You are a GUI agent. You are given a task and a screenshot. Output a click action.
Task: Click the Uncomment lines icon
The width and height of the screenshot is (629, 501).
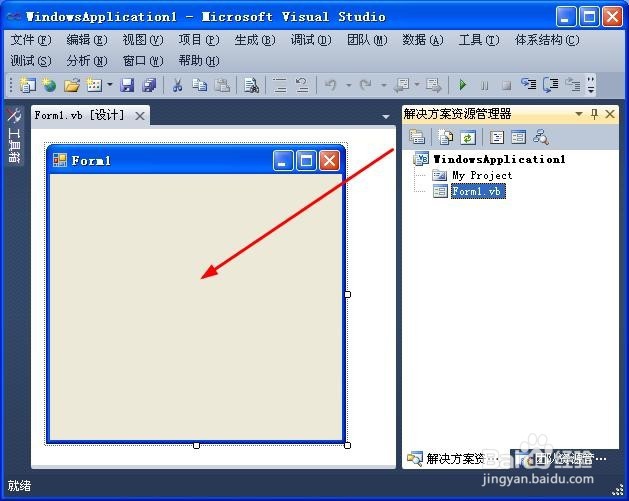[302, 85]
